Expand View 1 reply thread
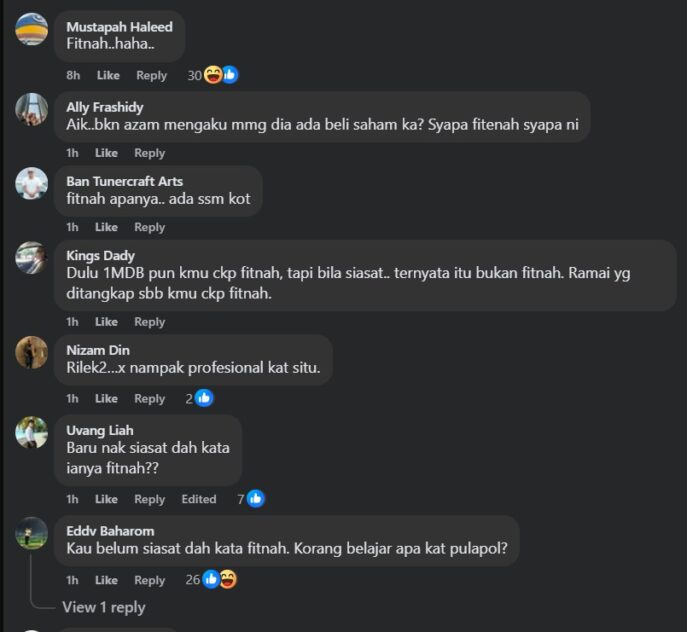Viewport: 687px width, 632px height. point(103,607)
